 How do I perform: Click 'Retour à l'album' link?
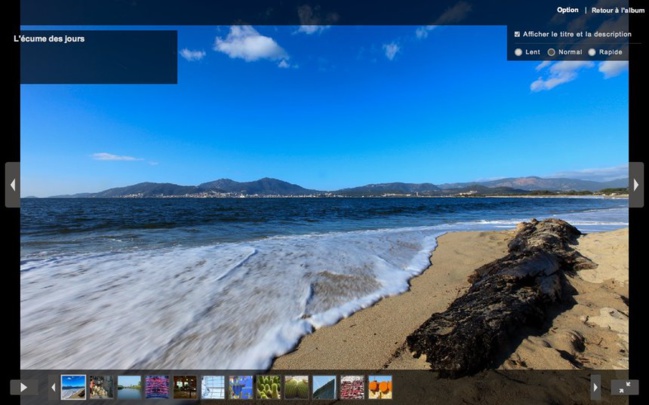[x=617, y=10]
